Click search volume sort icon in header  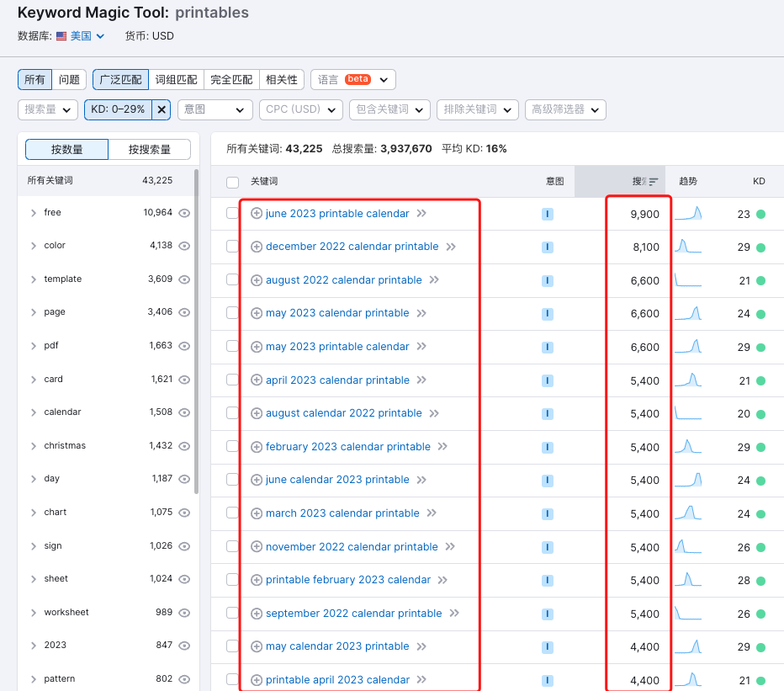pos(654,182)
